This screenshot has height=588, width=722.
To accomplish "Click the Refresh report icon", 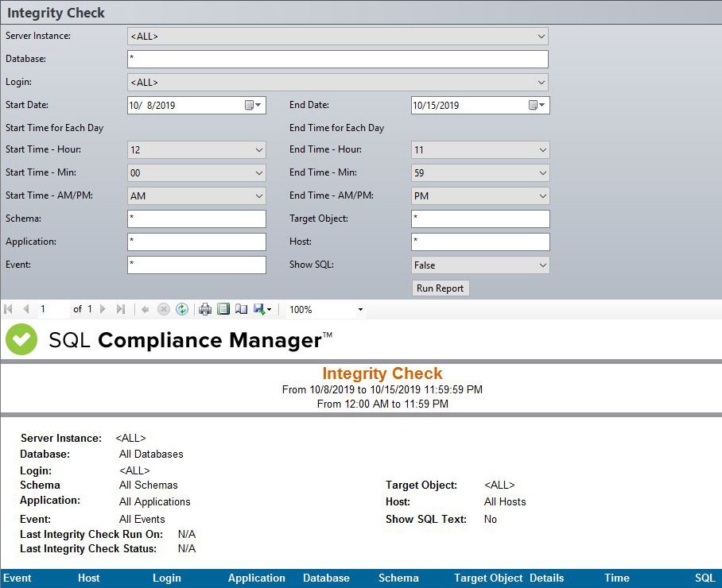I will pyautogui.click(x=182, y=309).
